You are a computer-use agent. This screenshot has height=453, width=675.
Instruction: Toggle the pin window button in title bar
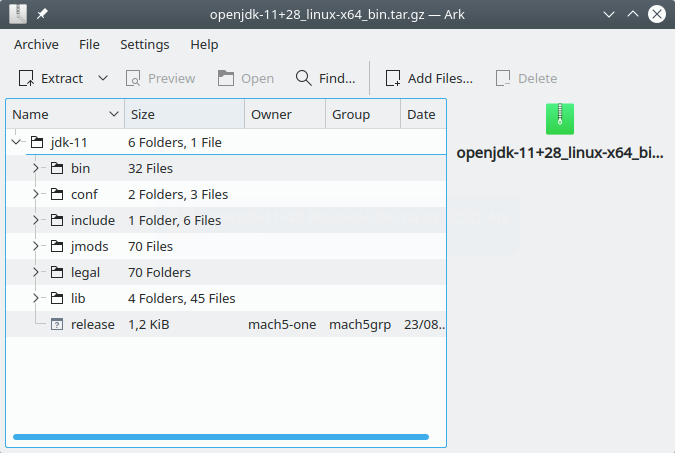(x=42, y=14)
